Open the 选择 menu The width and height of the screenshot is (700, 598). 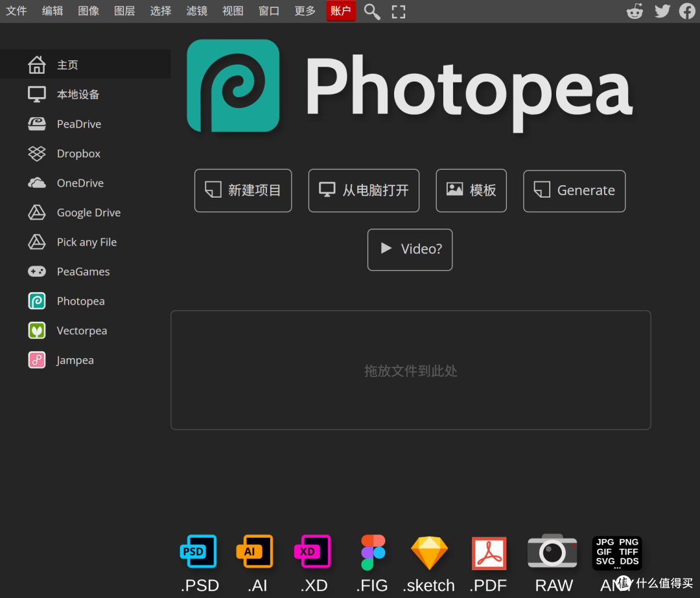click(161, 11)
